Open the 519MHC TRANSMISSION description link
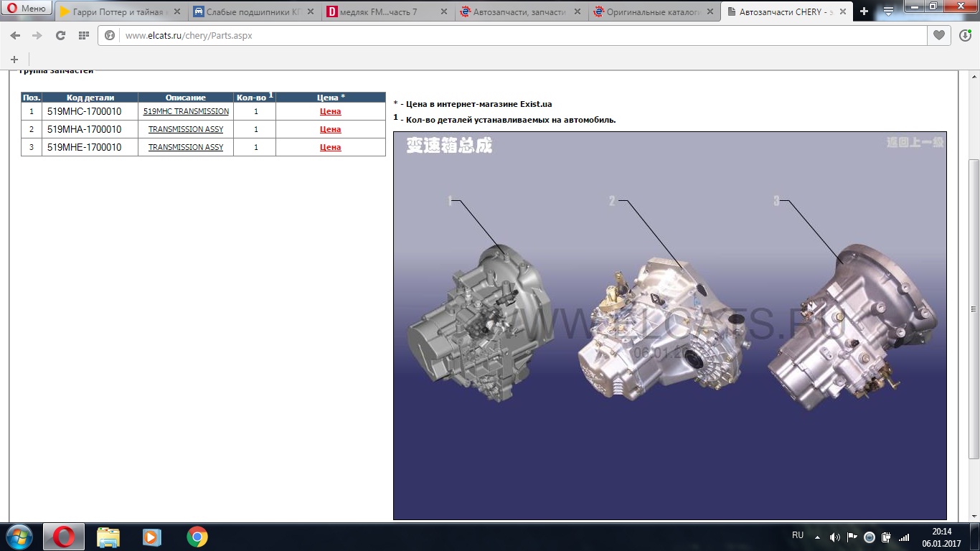 point(186,111)
